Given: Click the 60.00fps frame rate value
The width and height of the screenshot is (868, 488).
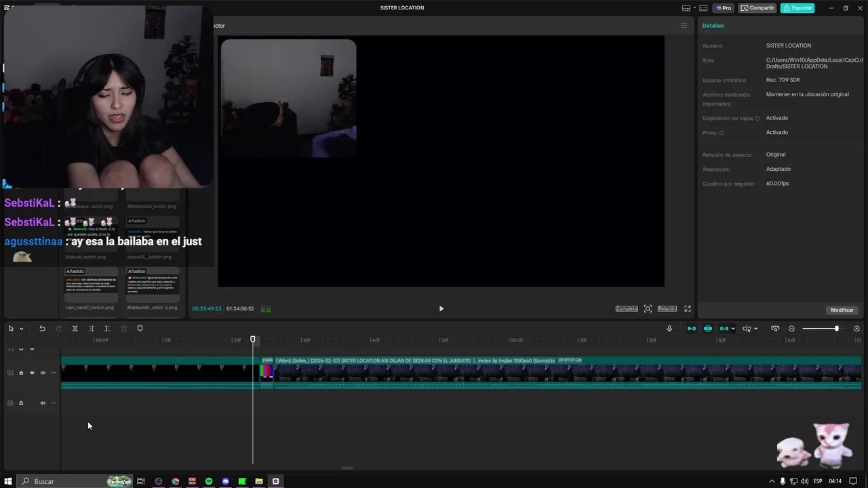Looking at the screenshot, I should point(778,184).
